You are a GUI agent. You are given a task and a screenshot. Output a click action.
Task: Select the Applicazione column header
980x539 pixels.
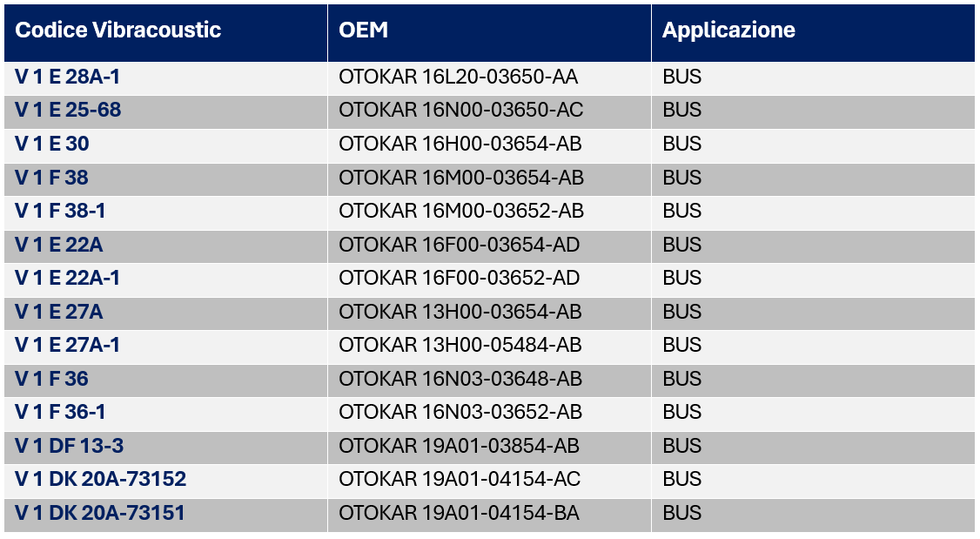[x=728, y=30]
